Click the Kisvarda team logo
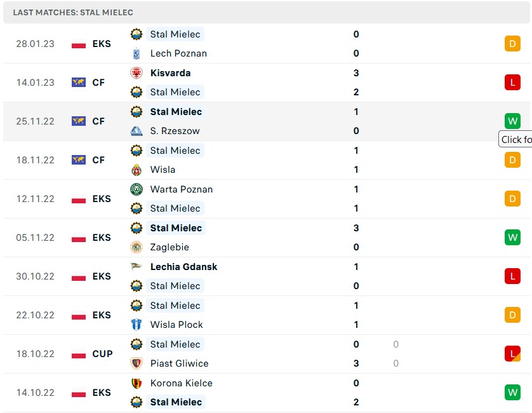 pos(136,73)
